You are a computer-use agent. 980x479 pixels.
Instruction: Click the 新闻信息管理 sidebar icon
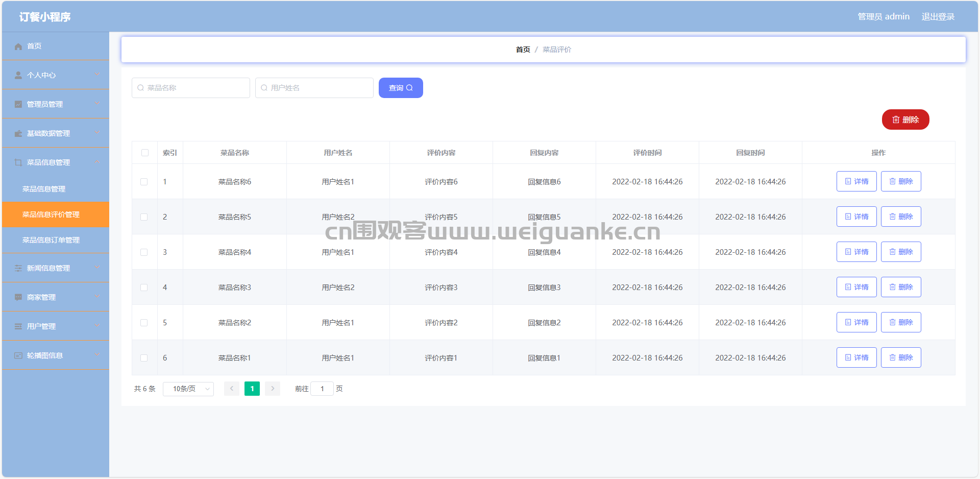pyautogui.click(x=18, y=268)
